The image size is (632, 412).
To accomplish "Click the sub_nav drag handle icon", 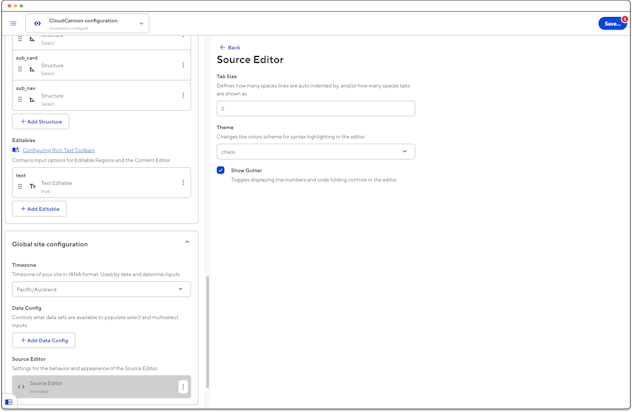I will point(20,99).
